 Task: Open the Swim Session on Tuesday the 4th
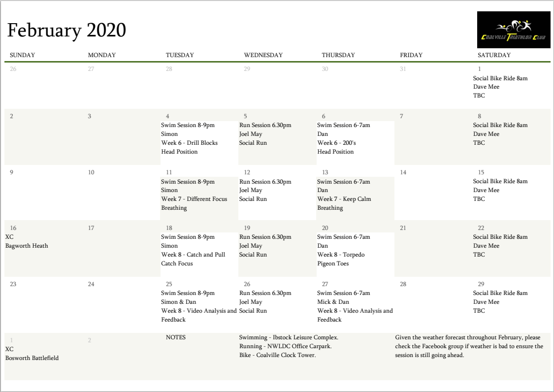[x=188, y=126]
